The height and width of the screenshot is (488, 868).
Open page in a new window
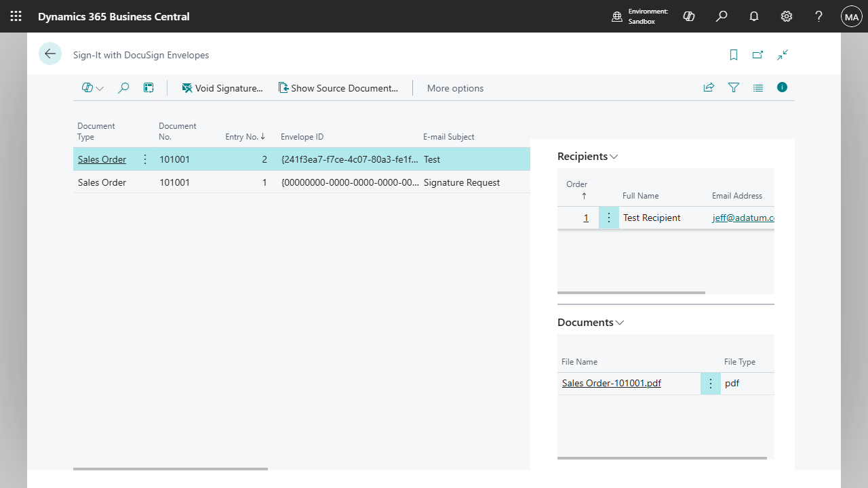coord(758,55)
